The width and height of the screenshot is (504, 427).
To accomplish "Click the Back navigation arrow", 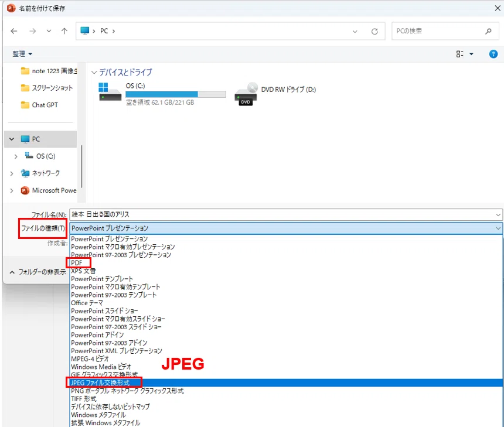I will [x=14, y=31].
